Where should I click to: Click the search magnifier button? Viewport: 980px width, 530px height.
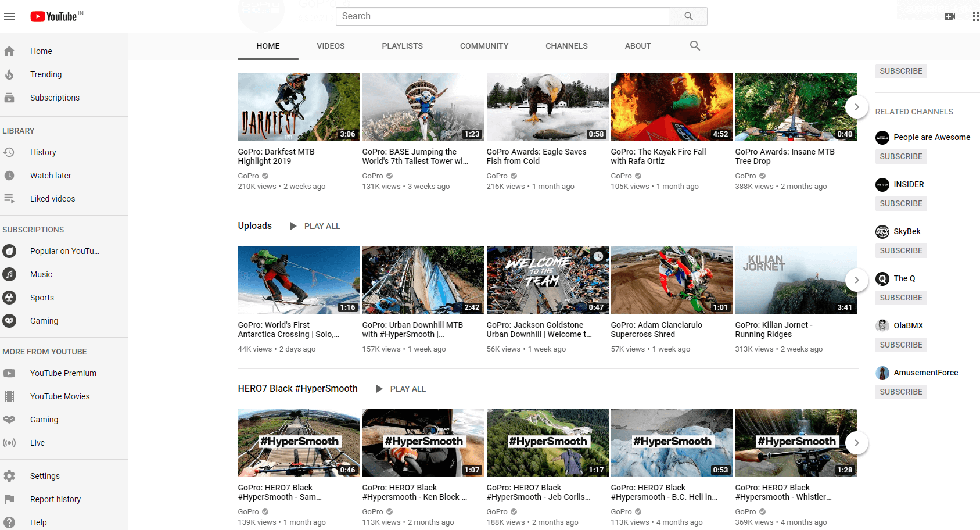688,16
